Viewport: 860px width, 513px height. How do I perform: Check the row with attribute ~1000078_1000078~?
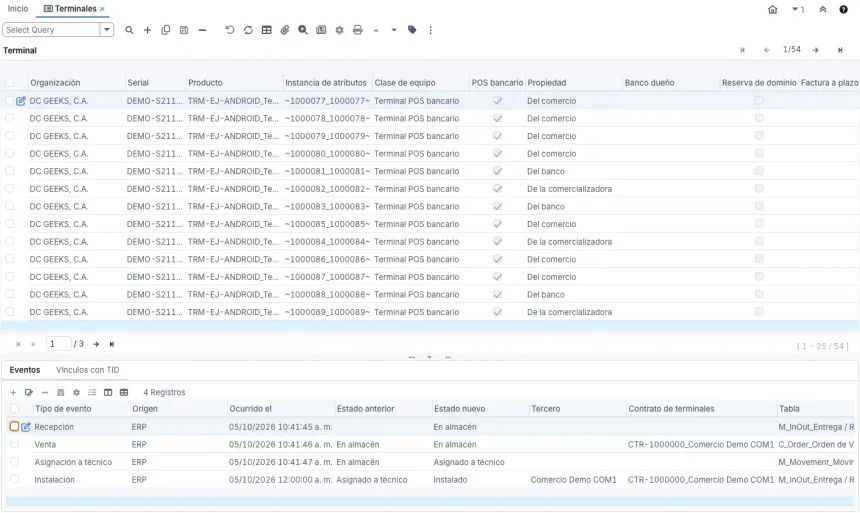pyautogui.click(x=9, y=118)
